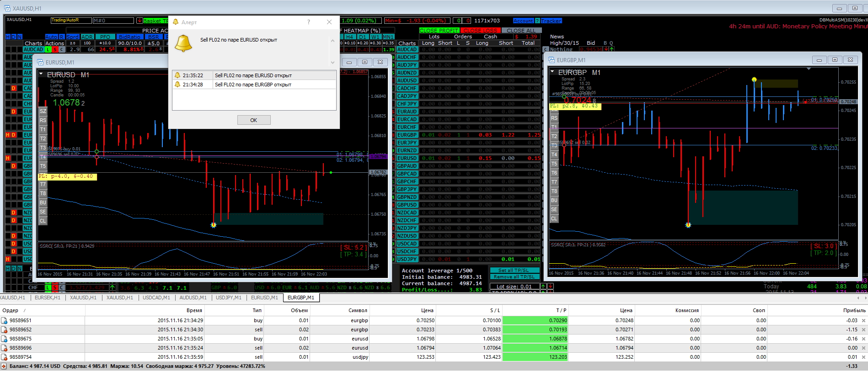Screen dimensions: 868x372
Task: Close order 98589754 with its X icon
Action: tap(863, 357)
